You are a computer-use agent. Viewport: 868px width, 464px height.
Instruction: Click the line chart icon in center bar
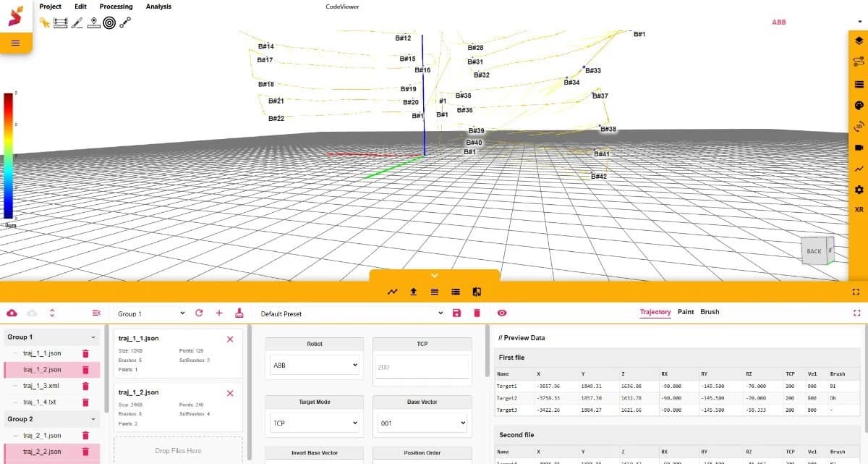pos(392,292)
